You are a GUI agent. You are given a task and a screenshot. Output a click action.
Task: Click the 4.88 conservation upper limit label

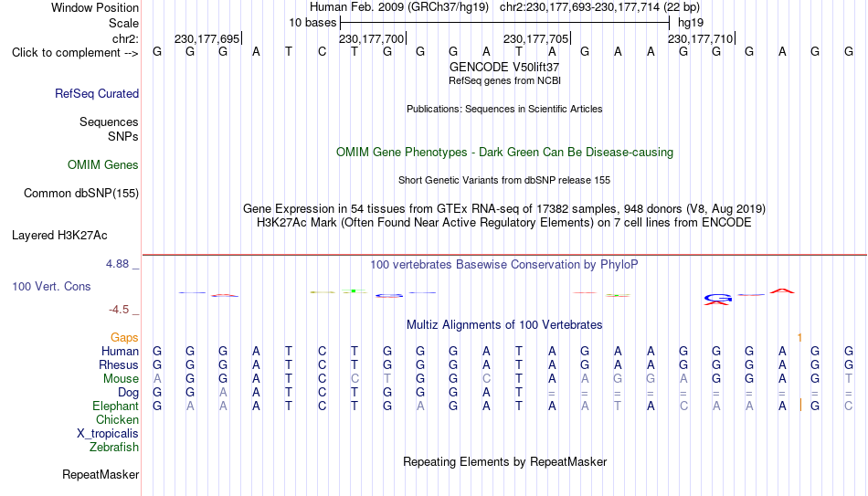pos(117,264)
